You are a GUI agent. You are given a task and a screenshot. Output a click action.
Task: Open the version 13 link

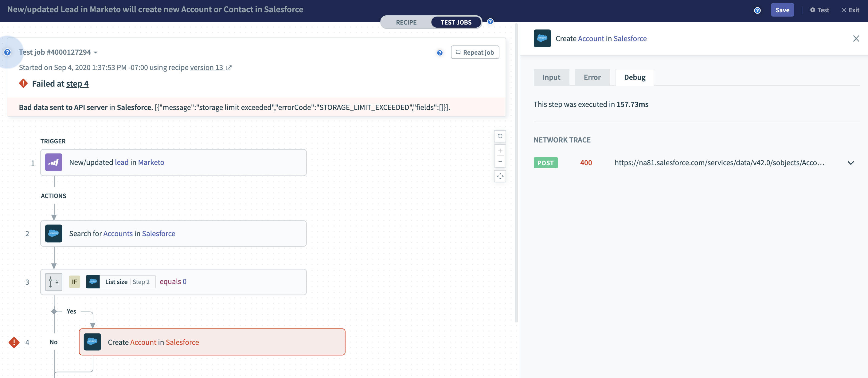pos(206,67)
